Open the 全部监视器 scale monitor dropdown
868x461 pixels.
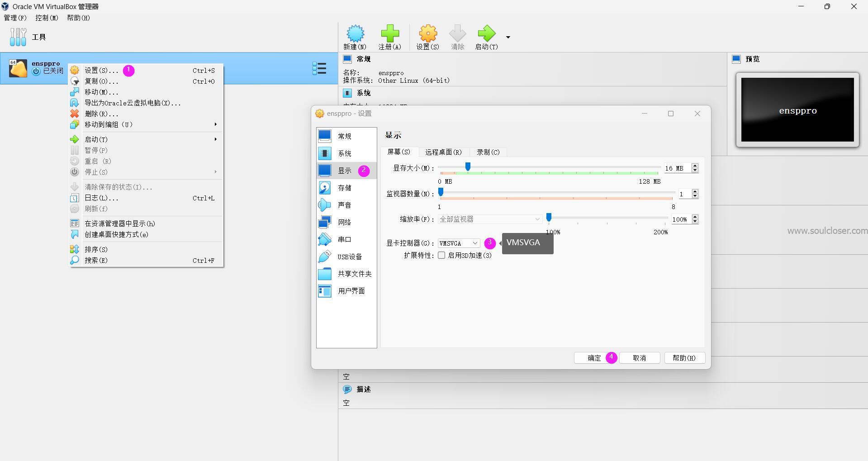[x=490, y=219]
